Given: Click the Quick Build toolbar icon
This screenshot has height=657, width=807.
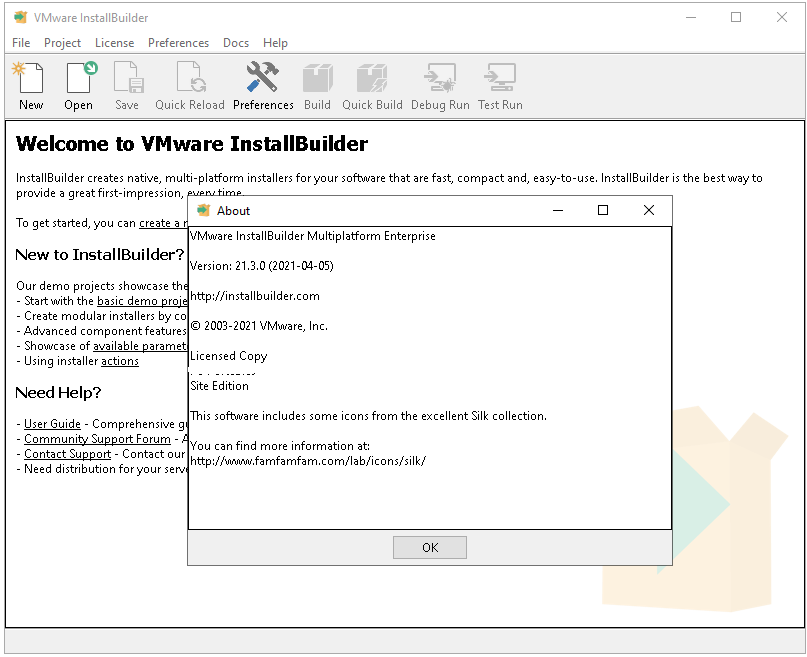Looking at the screenshot, I should 372,86.
